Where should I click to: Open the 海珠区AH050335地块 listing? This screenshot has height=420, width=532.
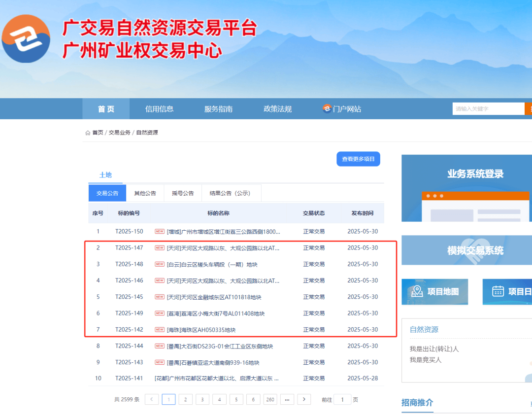tap(201, 330)
